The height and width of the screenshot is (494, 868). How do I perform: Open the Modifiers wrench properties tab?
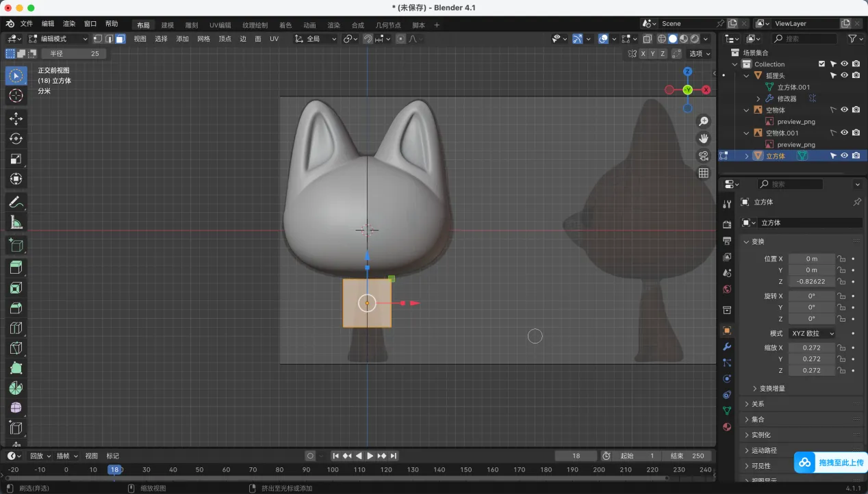[x=727, y=347]
